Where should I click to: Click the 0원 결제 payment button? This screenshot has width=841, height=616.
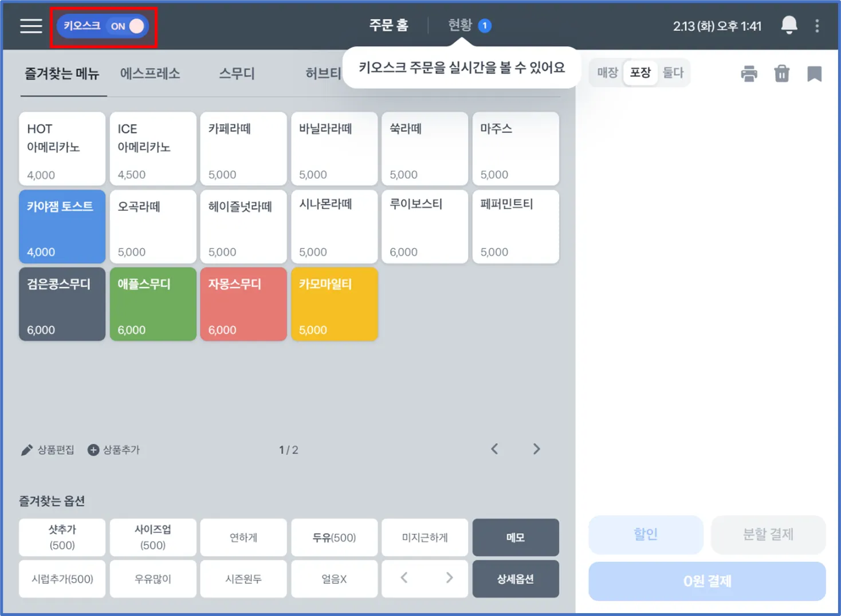(707, 581)
